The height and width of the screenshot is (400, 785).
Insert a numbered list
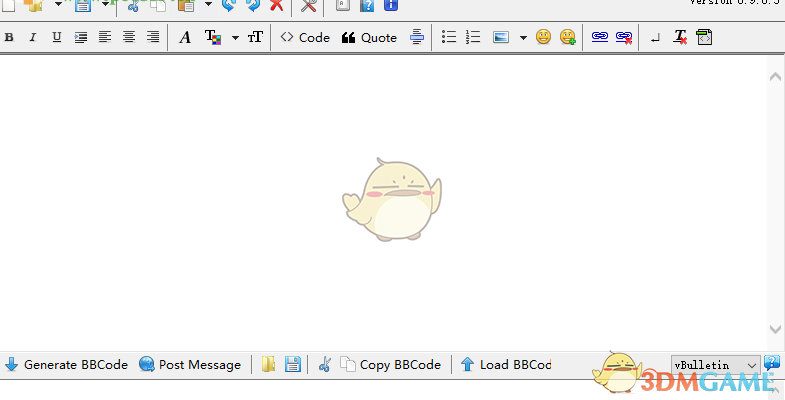[473, 38]
